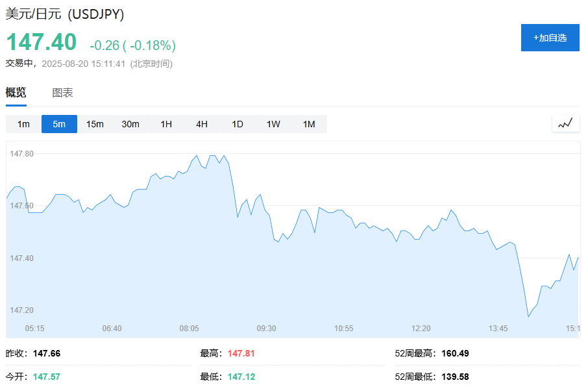The height and width of the screenshot is (387, 588).
Task: Open the 概览 overview tab
Action: pos(16,92)
